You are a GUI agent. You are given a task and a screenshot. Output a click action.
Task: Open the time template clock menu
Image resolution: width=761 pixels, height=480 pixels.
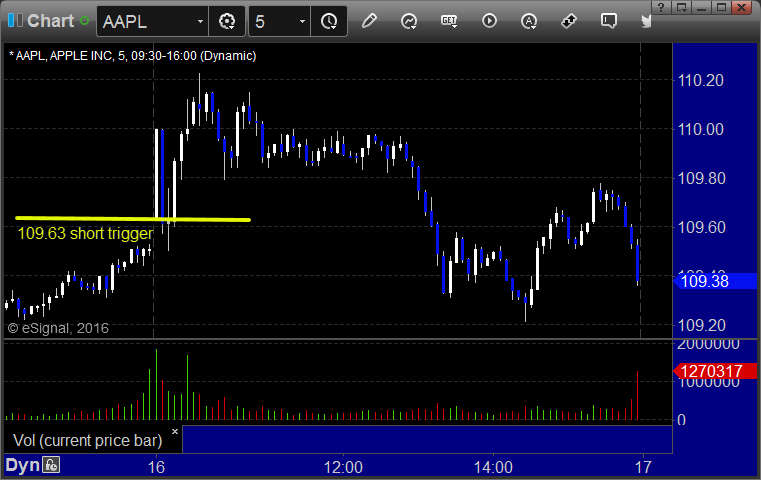pos(329,22)
